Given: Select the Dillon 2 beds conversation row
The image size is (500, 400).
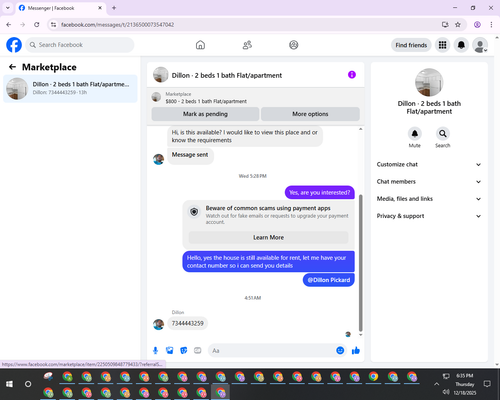Looking at the screenshot, I should point(70,88).
